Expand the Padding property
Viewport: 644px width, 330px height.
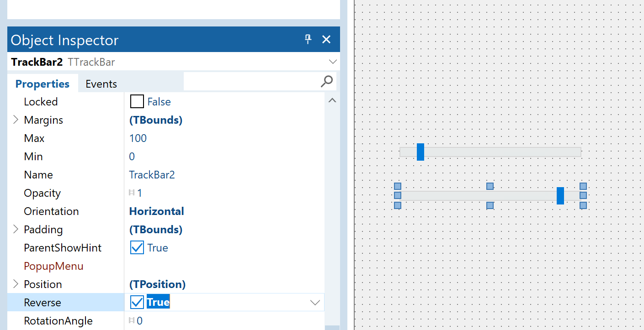click(x=16, y=230)
